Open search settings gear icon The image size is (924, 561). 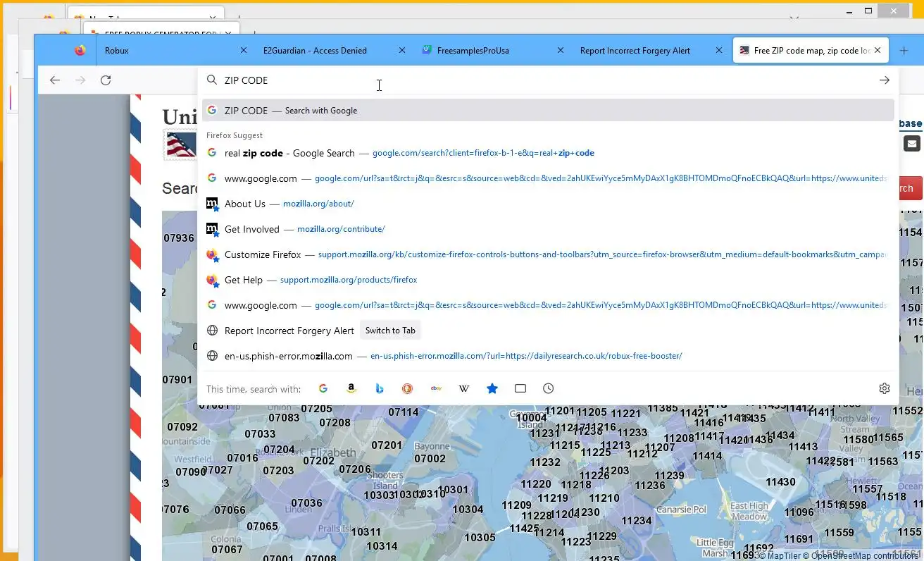885,388
